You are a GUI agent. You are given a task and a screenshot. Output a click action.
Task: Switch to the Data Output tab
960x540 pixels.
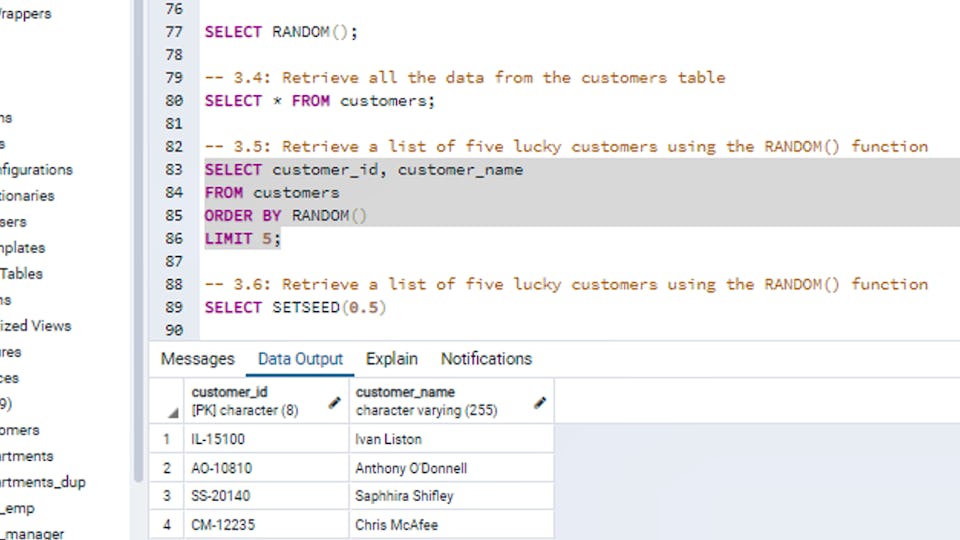pyautogui.click(x=300, y=359)
